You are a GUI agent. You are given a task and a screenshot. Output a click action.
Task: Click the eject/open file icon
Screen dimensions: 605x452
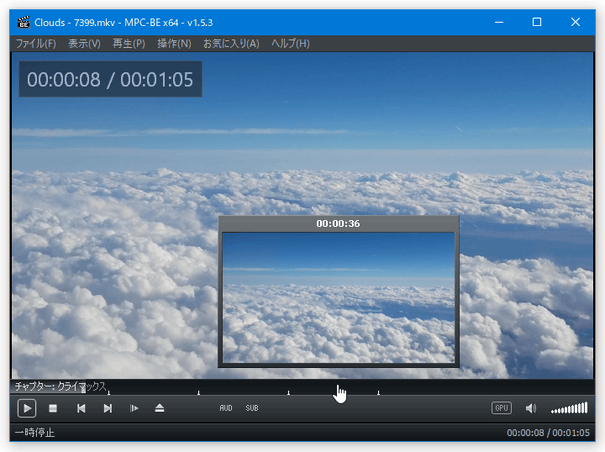pos(159,408)
